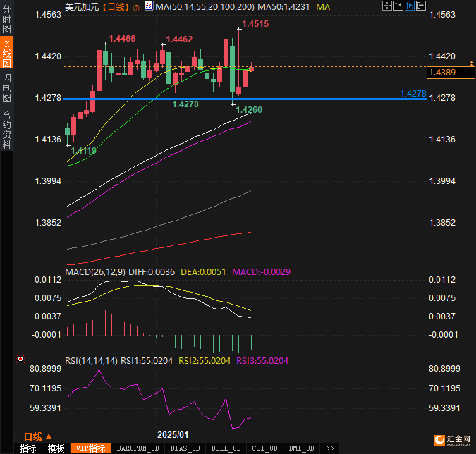The height and width of the screenshot is (454, 476).
Task: Choose the BARUPDN_UD indicator
Action: click(138, 448)
